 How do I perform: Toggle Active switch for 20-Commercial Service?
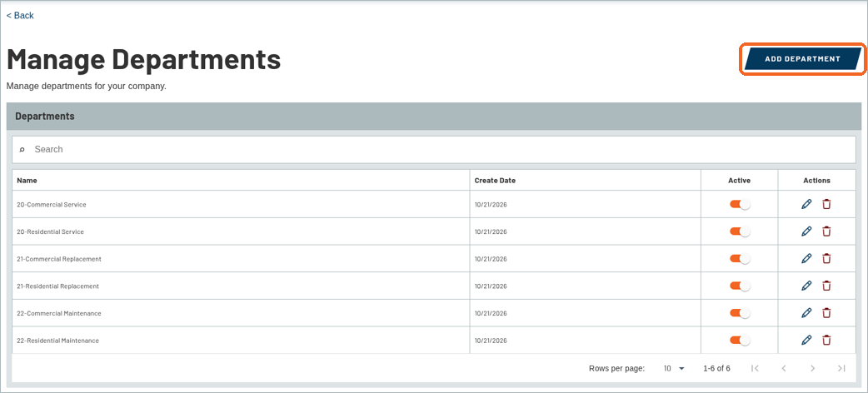(740, 204)
